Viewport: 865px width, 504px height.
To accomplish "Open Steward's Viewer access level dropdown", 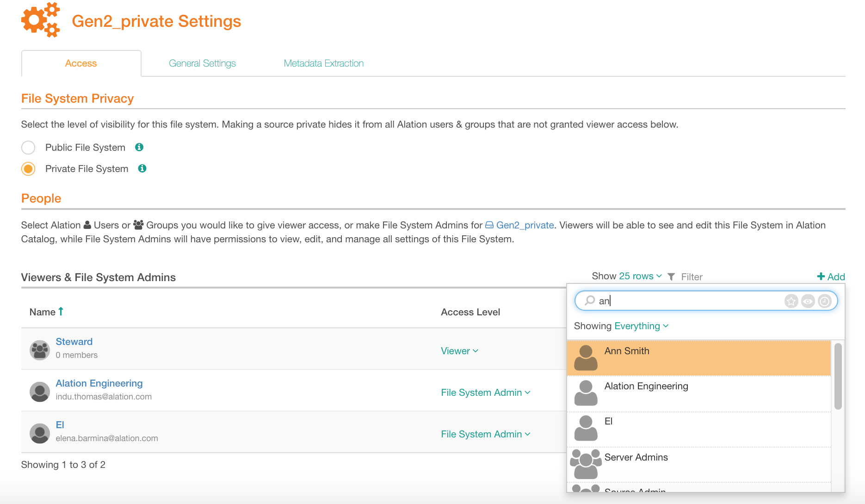I will coord(460,351).
